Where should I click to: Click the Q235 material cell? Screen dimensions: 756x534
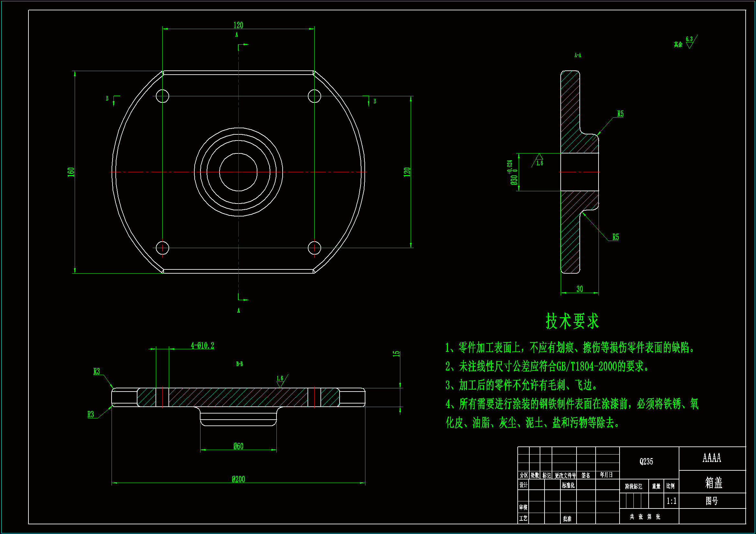[646, 461]
